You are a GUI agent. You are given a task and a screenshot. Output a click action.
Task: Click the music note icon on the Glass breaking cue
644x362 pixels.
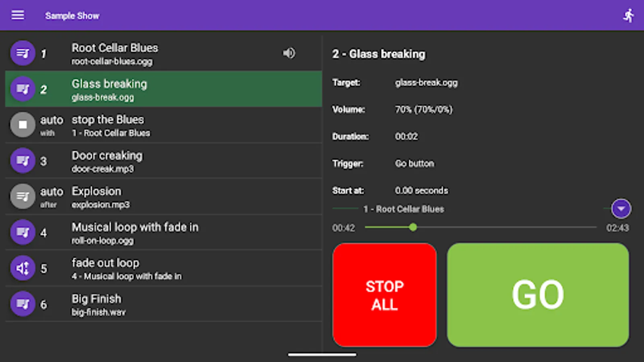coord(23,89)
